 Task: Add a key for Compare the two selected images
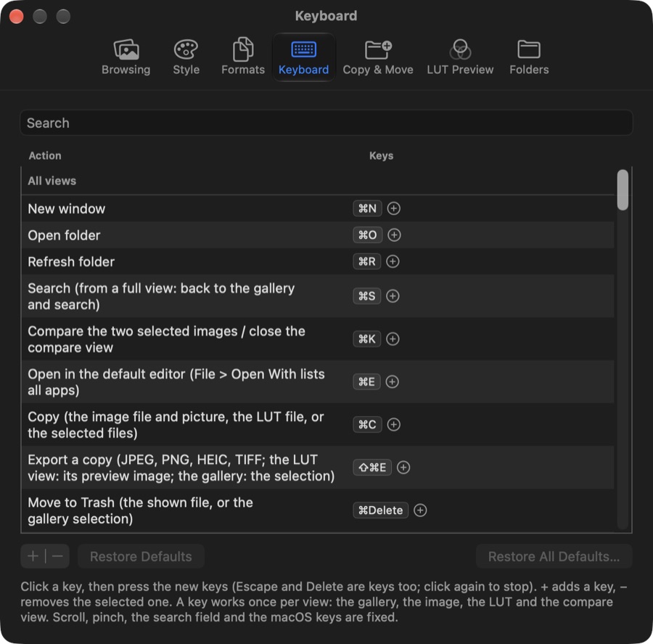click(393, 339)
